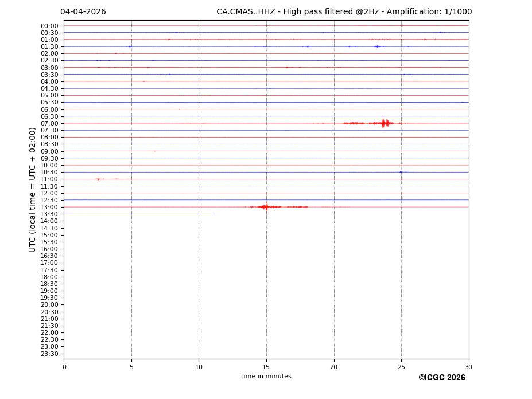The width and height of the screenshot is (532, 399).
Task: Click the 13:30 time label on the y-axis
Action: pyautogui.click(x=49, y=214)
